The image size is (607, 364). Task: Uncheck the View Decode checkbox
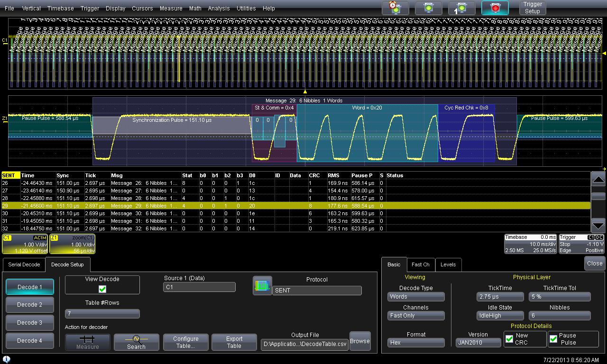point(102,289)
